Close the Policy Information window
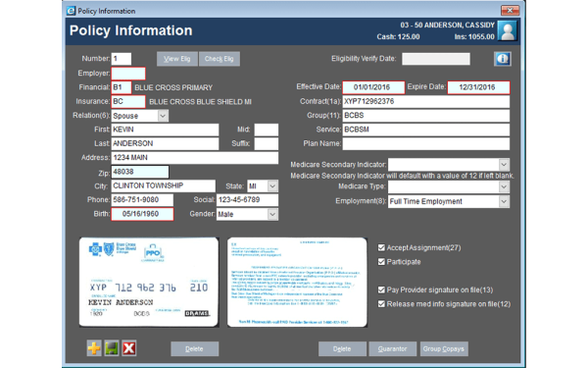Viewport: 588px width, 368px height. 510,11
